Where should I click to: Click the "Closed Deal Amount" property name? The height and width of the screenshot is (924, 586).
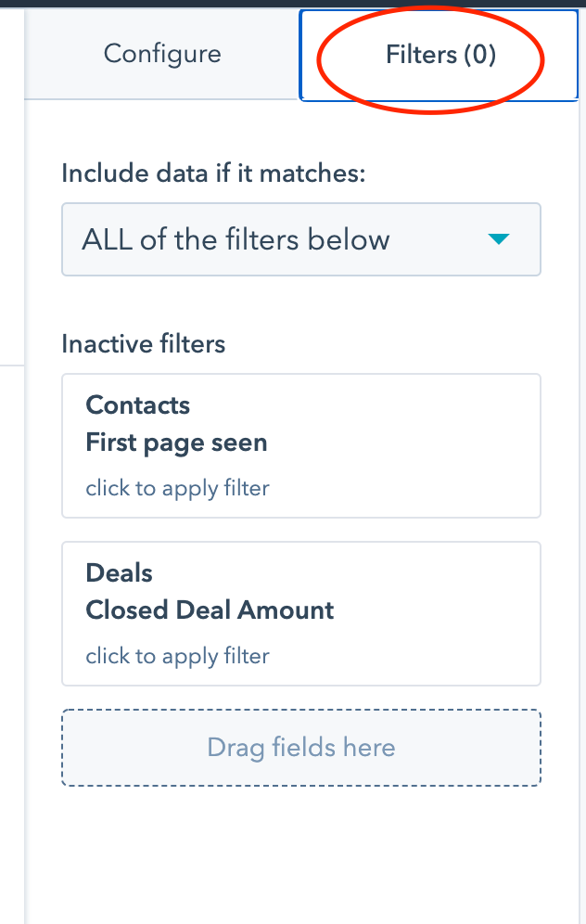pyautogui.click(x=210, y=610)
